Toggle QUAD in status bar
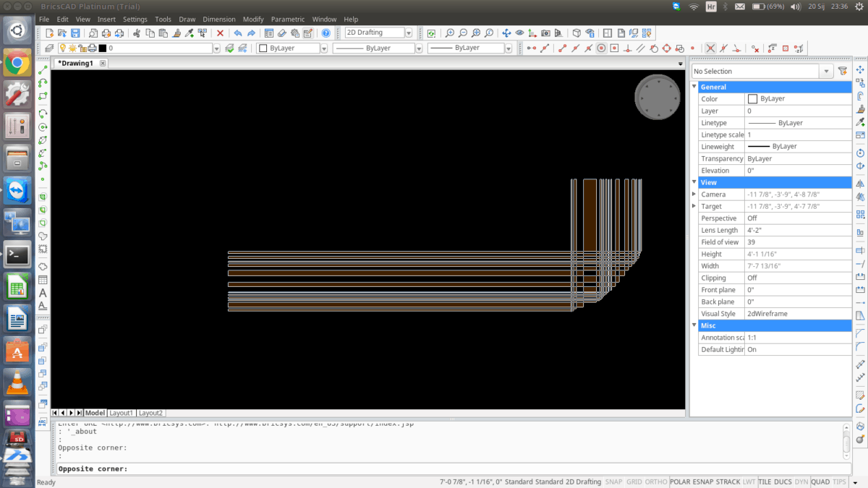 (820, 481)
